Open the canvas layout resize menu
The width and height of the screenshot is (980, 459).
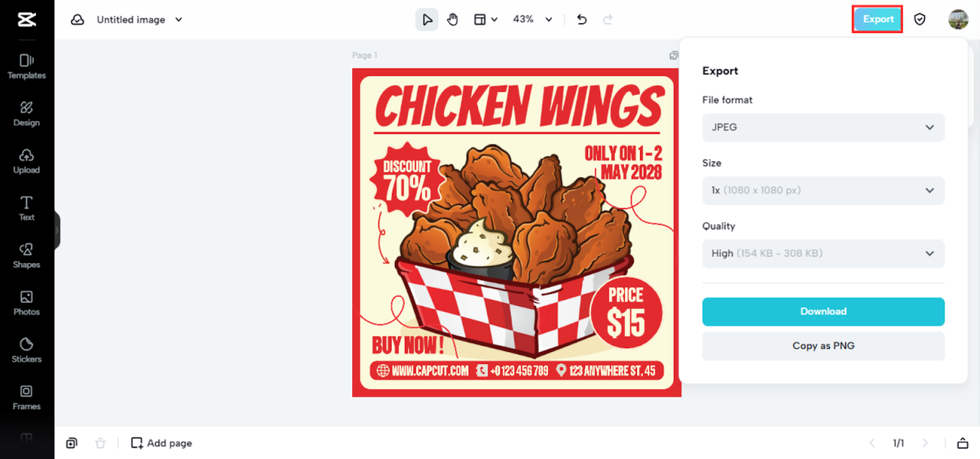point(485,20)
